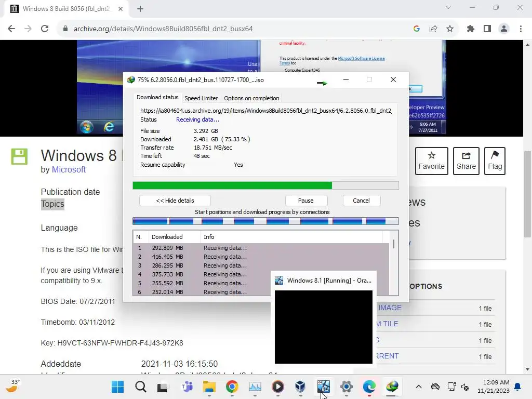Collapse the download details with Hide details
532x399 pixels.
click(175, 201)
